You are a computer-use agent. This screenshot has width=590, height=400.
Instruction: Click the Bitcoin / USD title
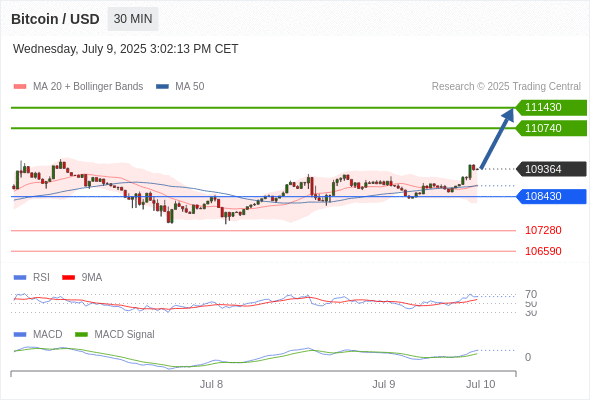[x=55, y=19]
